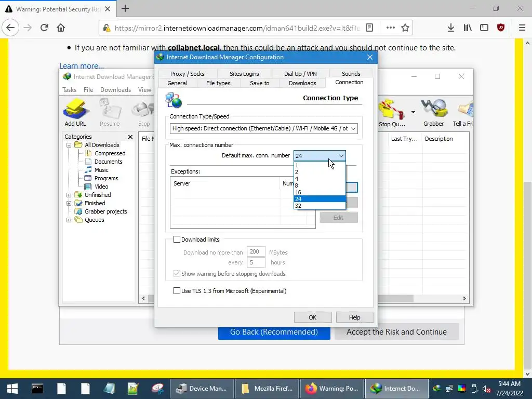Open Firefox hamburger menu
Screen dimensions: 532x399
point(522,28)
